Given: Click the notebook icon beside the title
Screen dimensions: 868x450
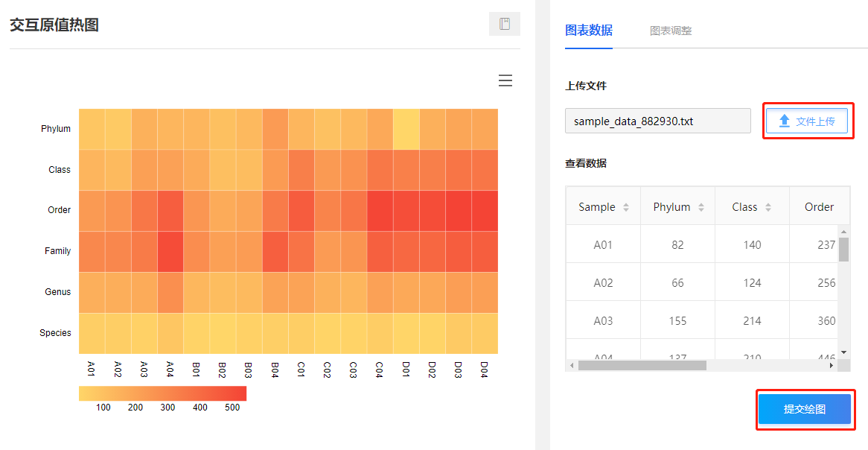Looking at the screenshot, I should [505, 24].
